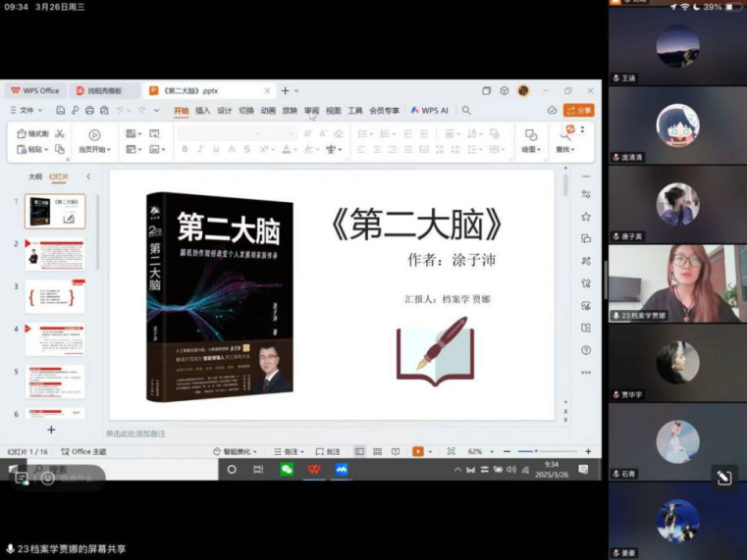Click the Print icon in quick toolbar

89,111
